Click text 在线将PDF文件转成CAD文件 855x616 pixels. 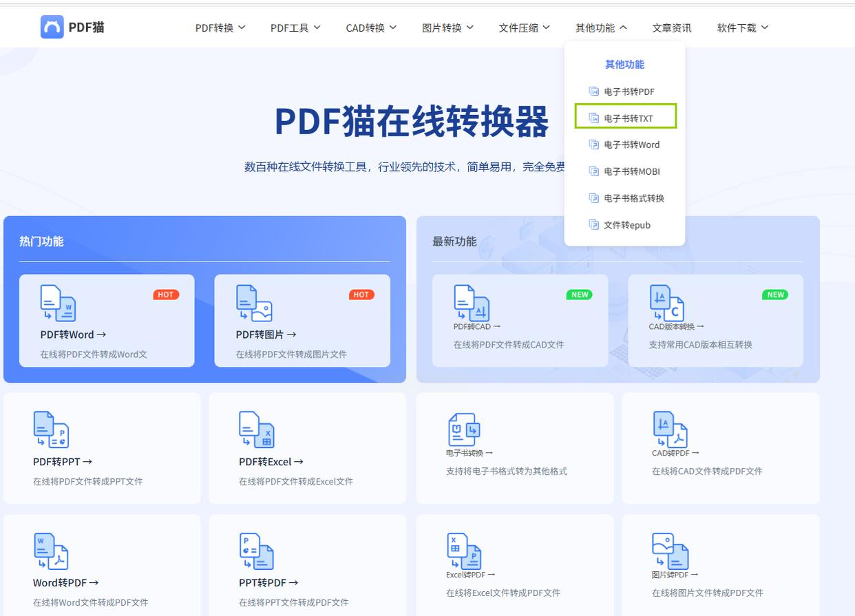click(x=509, y=345)
